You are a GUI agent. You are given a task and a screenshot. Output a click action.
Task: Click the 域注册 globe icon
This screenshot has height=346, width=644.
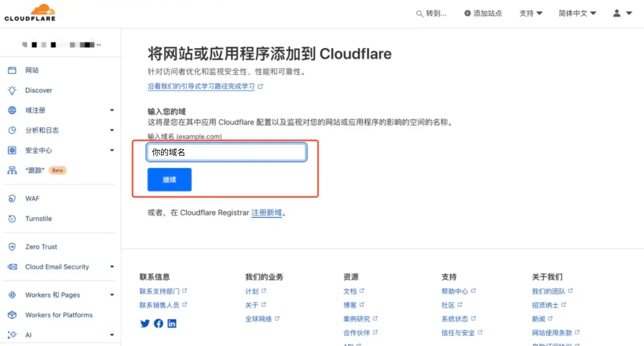pyautogui.click(x=12, y=110)
